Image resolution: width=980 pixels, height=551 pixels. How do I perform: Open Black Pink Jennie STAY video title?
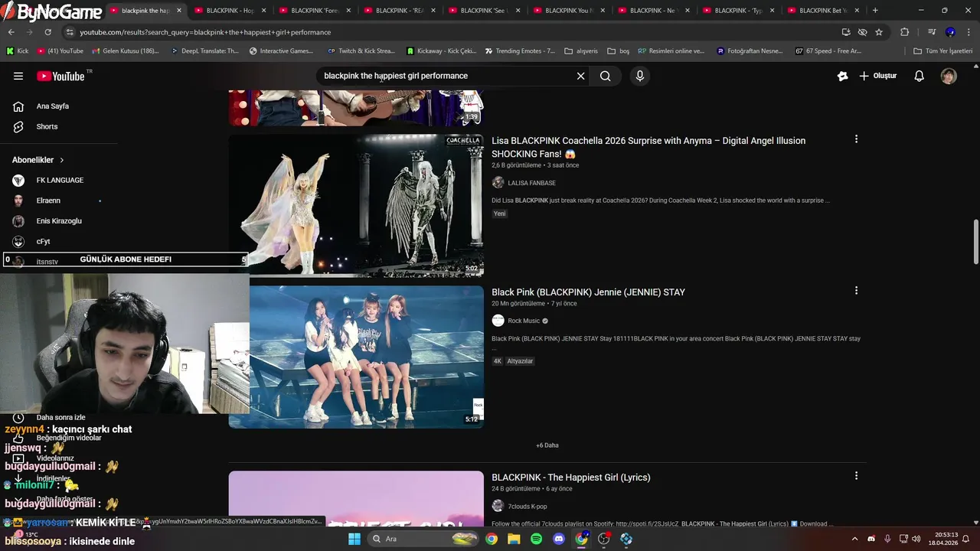tap(588, 292)
